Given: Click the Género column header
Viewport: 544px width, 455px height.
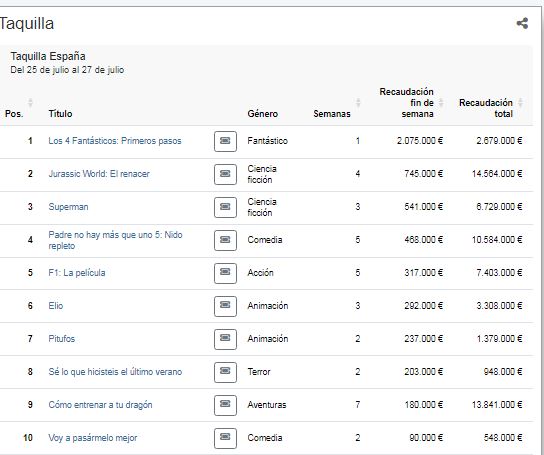Looking at the screenshot, I should pyautogui.click(x=263, y=113).
